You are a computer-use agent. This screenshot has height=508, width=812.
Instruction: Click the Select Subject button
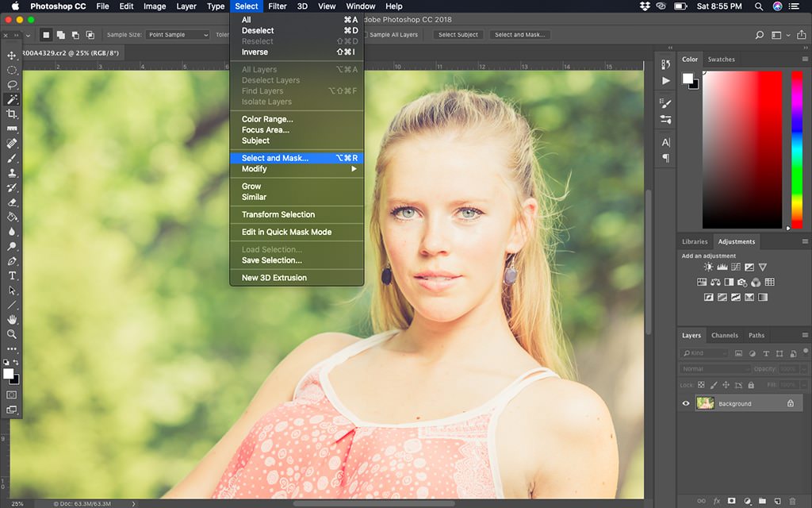[x=458, y=35]
